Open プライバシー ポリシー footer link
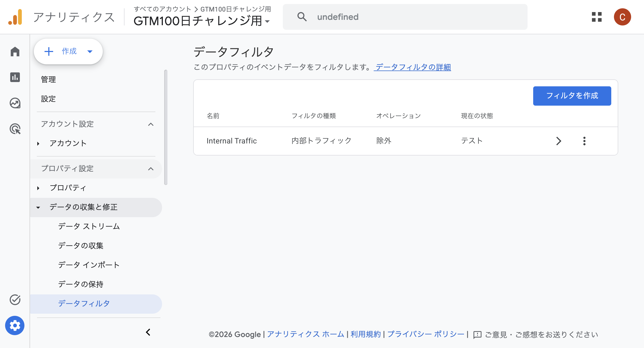 coord(426,334)
